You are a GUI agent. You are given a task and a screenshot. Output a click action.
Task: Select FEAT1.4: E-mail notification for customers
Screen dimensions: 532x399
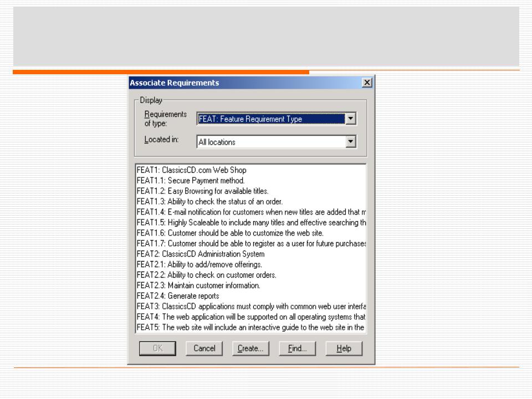[x=251, y=212]
